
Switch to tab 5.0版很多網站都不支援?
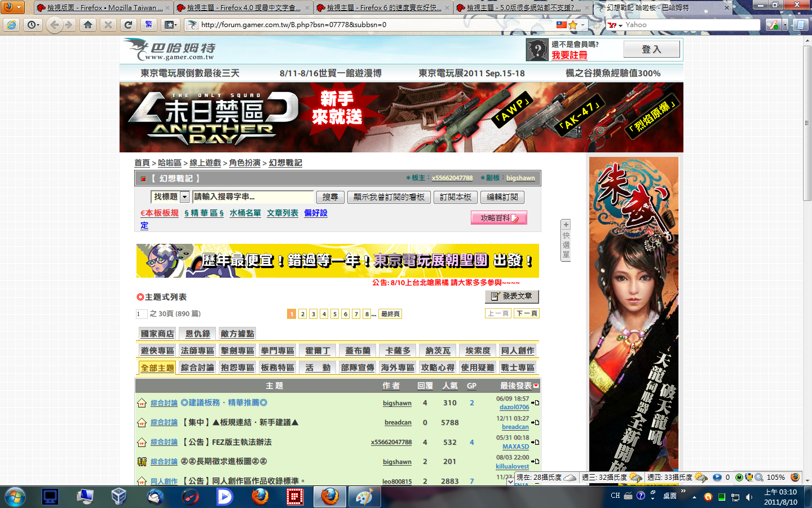coord(522,8)
